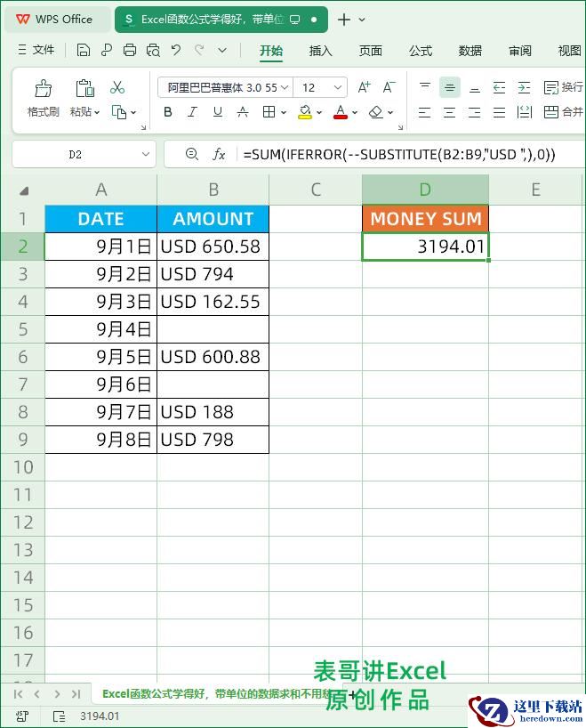Screen dimensions: 586x728
Task: Click the Print icon
Action: [x=130, y=50]
